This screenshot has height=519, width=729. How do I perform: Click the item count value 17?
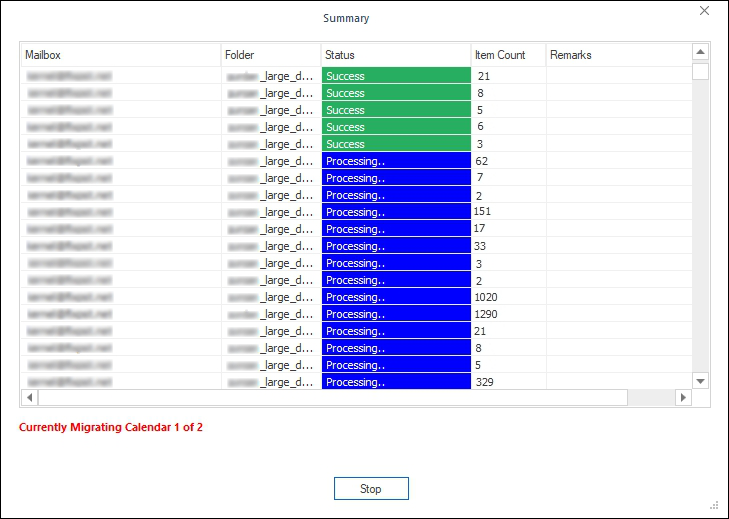click(479, 228)
